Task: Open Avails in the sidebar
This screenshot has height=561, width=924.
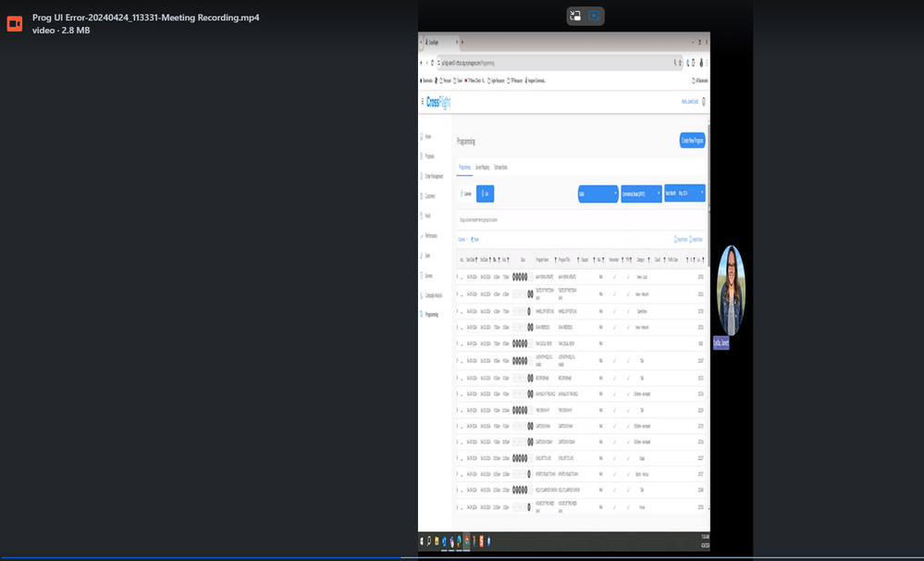Action: [x=425, y=216]
